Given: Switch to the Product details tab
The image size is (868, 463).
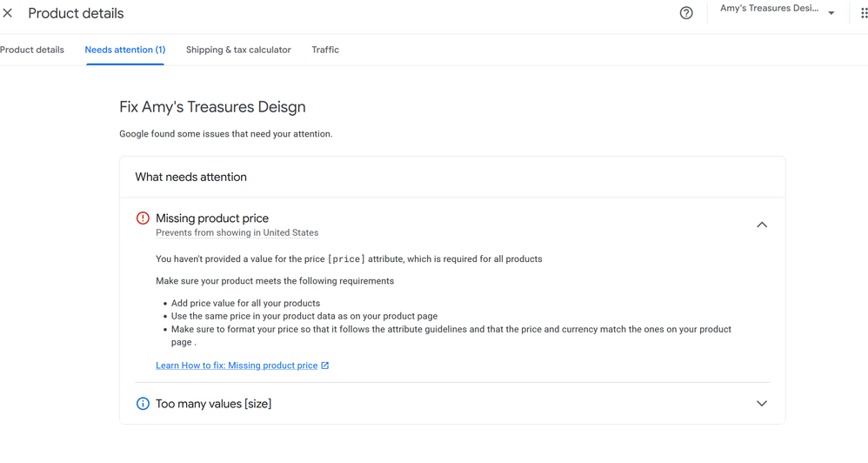Looking at the screenshot, I should (32, 50).
